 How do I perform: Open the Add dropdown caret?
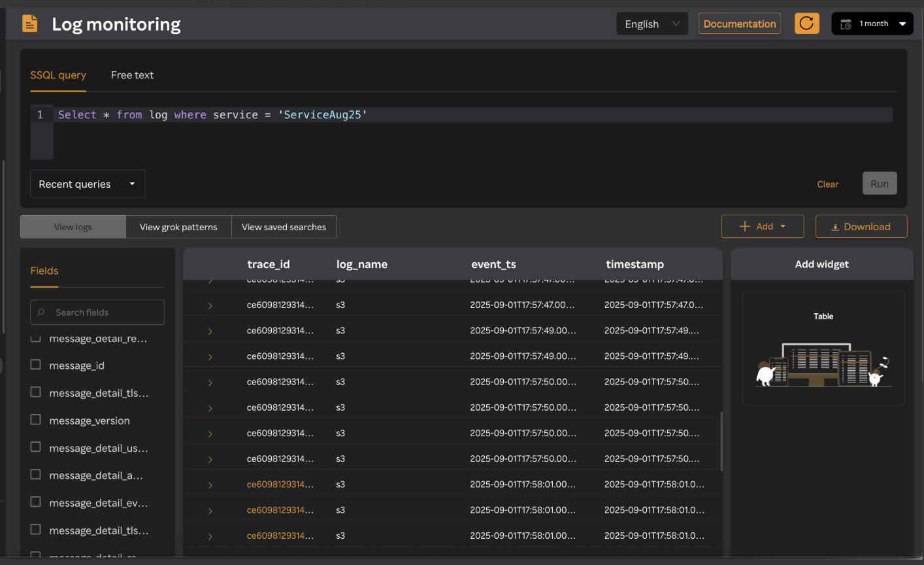(x=783, y=226)
